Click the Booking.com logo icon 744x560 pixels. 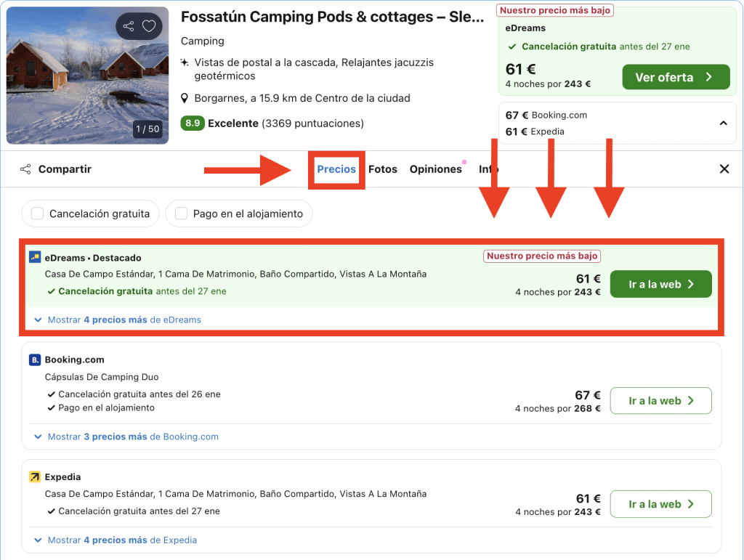[x=35, y=360]
